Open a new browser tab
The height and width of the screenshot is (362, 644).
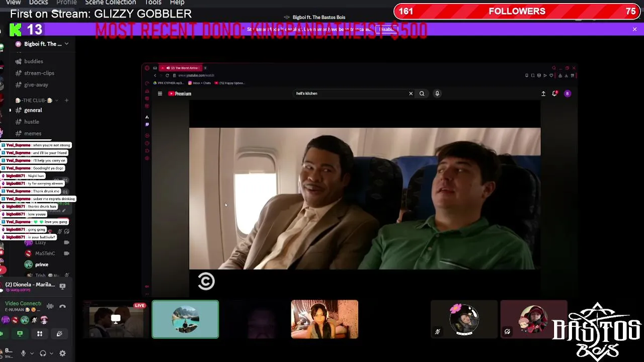[205, 68]
